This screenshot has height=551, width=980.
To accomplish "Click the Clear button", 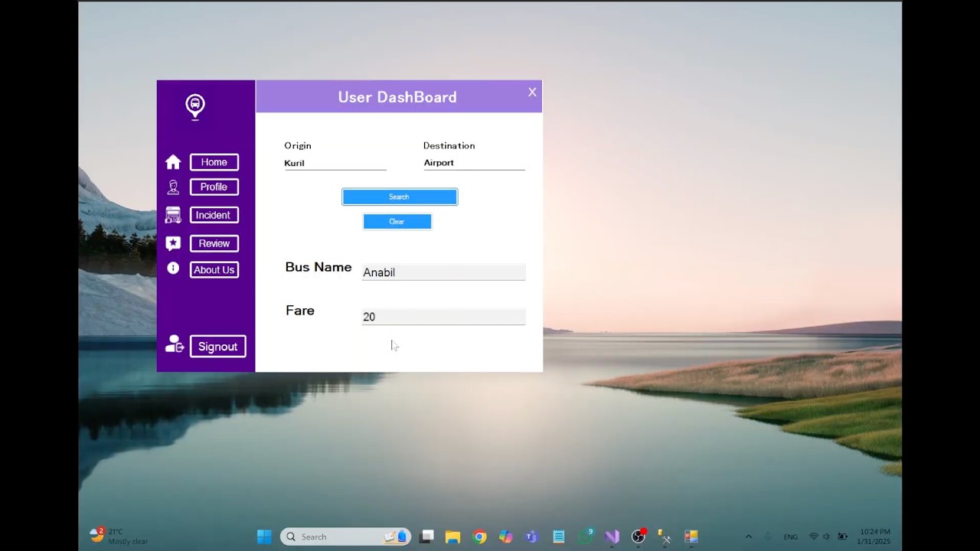I will 397,221.
